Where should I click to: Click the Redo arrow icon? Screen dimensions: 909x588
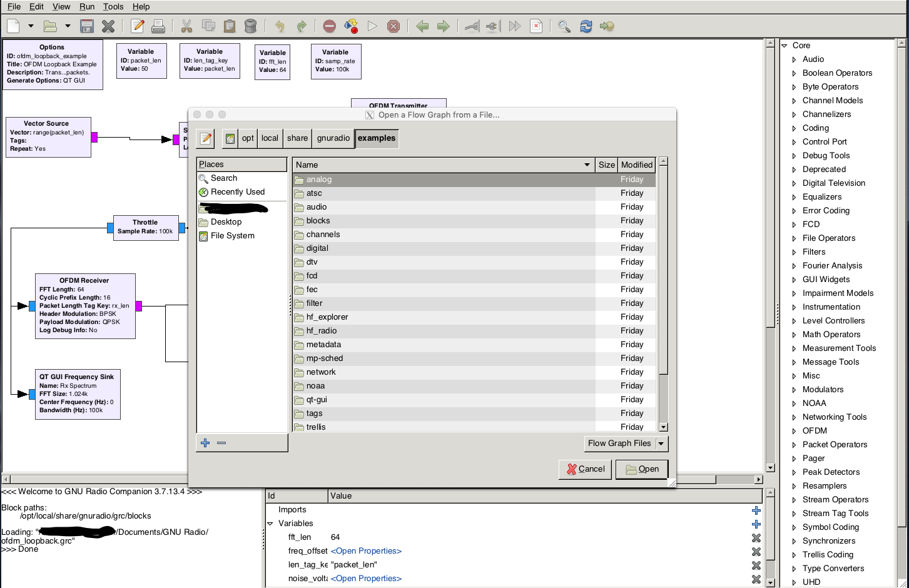[301, 26]
